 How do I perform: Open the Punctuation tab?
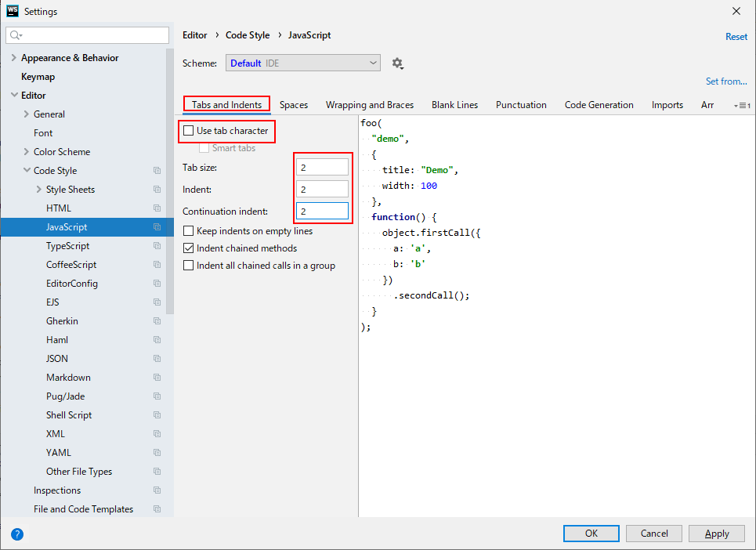(x=521, y=105)
